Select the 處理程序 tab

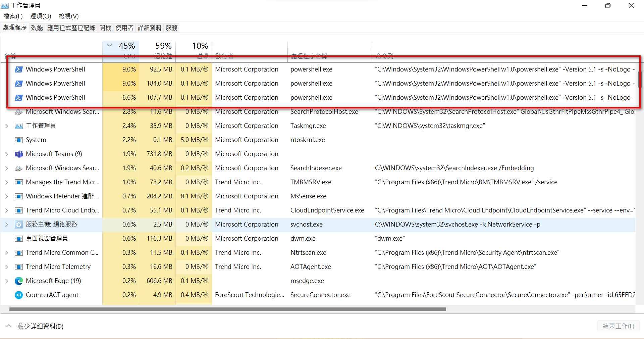coord(15,28)
